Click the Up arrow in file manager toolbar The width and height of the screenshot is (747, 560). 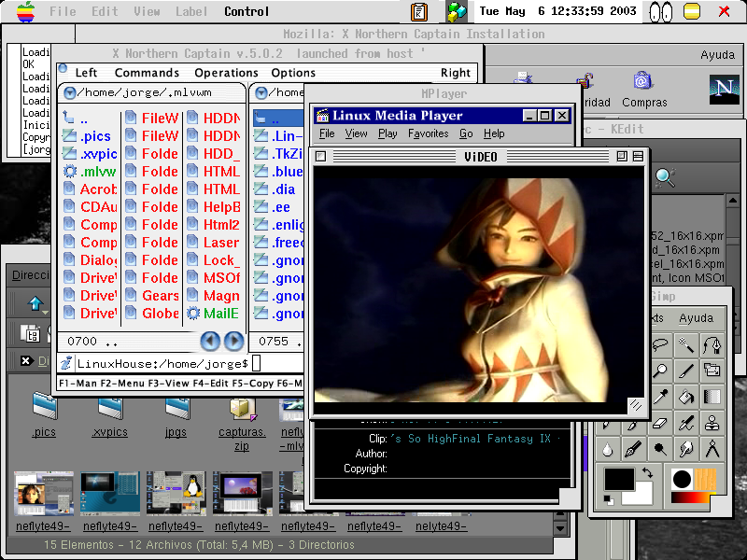pyautogui.click(x=35, y=303)
